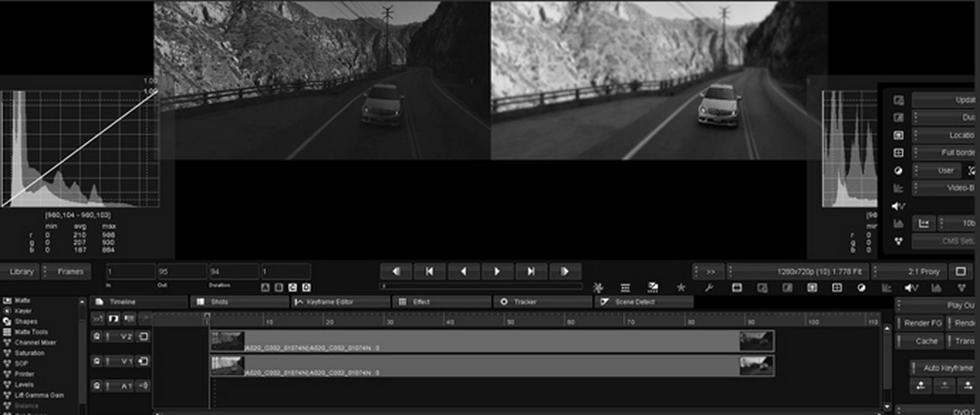This screenshot has height=415, width=980.
Task: Open the Frames display mode dropdown
Action: coord(67,272)
